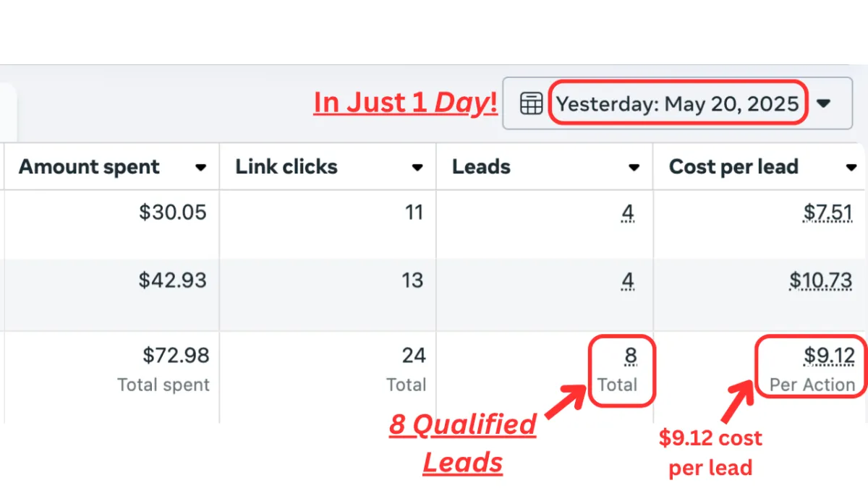Click the $30.05 amount spent cell
Image resolution: width=868 pixels, height=488 pixels.
[173, 213]
